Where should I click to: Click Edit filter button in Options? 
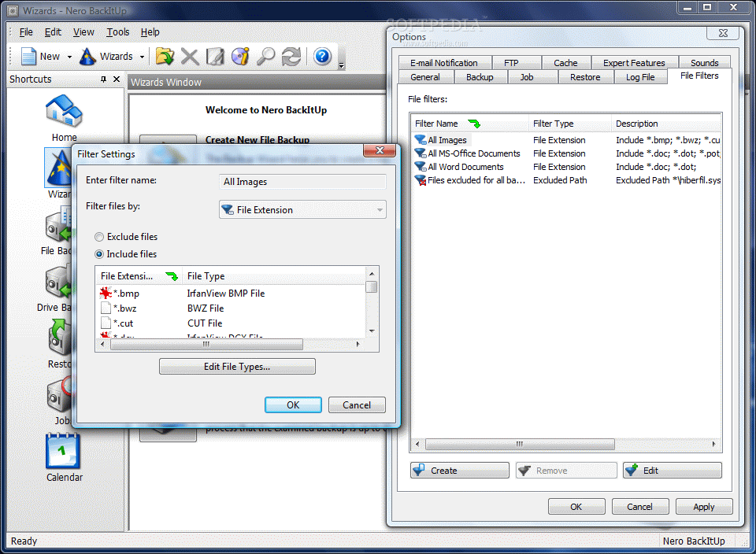click(673, 470)
